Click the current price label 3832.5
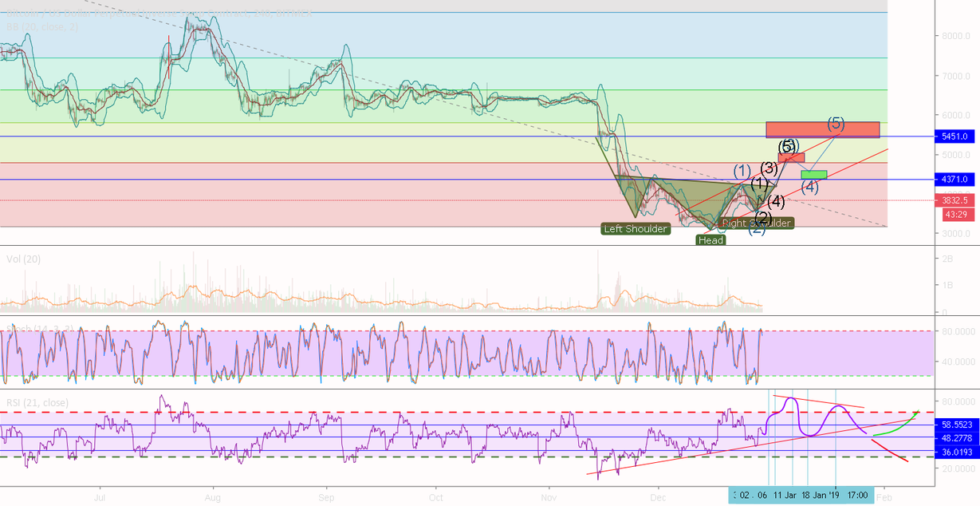Viewport: 980px width, 506px height. point(954,201)
